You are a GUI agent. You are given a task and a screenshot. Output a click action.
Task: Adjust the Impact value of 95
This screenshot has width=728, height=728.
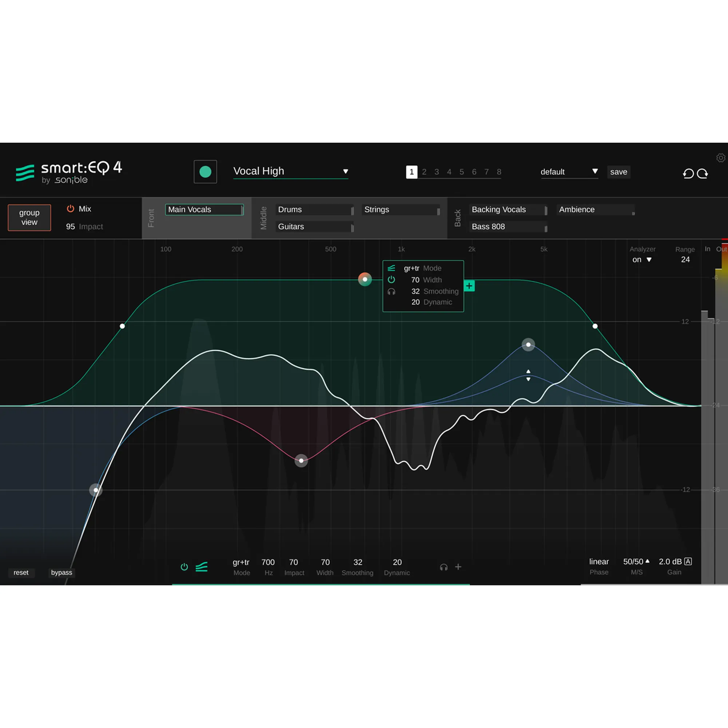[71, 226]
